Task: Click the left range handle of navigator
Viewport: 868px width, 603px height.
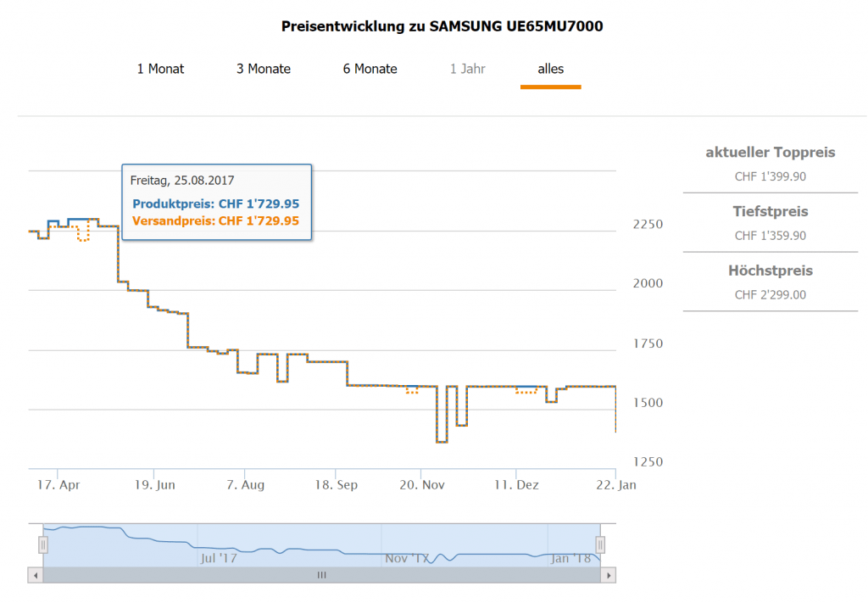Action: (x=43, y=544)
